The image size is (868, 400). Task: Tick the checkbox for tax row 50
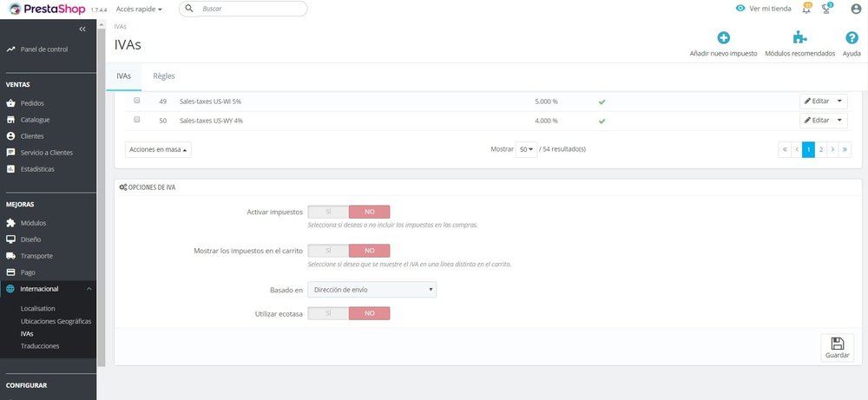tap(137, 120)
